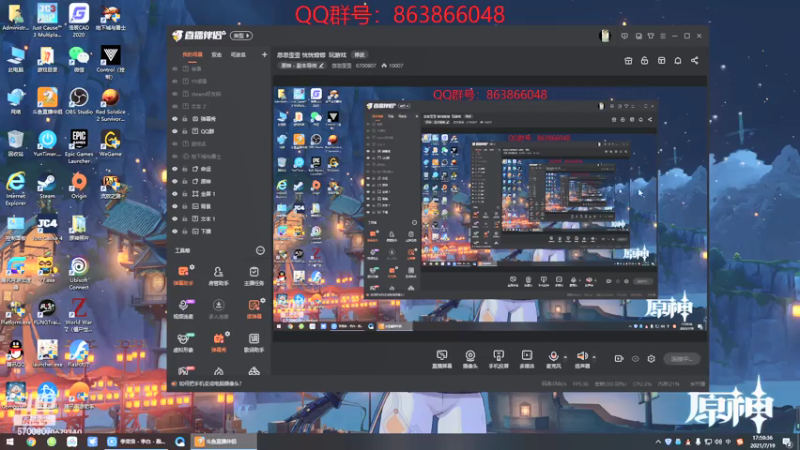Hide the 原神 source layer

(x=174, y=181)
